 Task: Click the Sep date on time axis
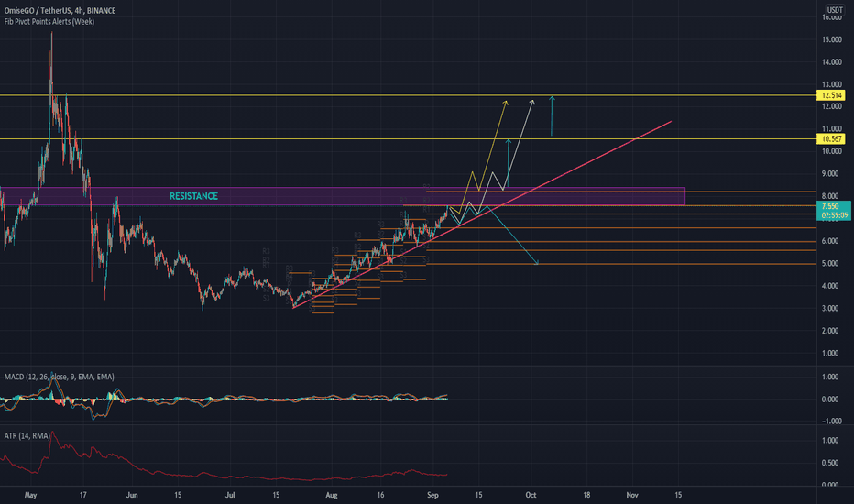coord(432,495)
